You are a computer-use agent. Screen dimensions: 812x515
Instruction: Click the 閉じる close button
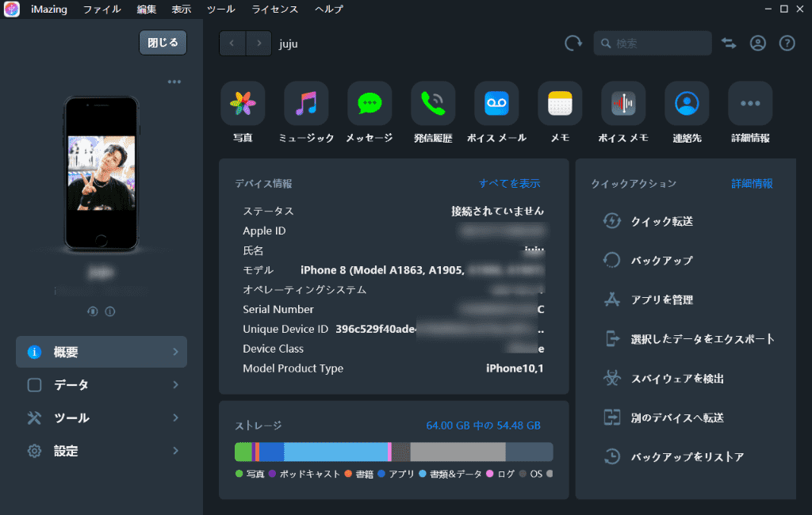coord(163,43)
